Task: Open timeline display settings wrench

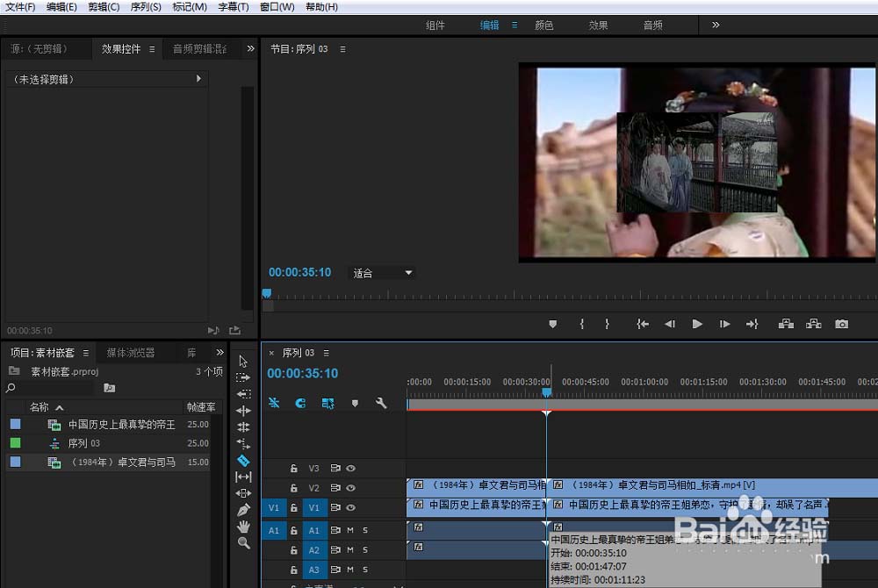Action: coord(381,403)
